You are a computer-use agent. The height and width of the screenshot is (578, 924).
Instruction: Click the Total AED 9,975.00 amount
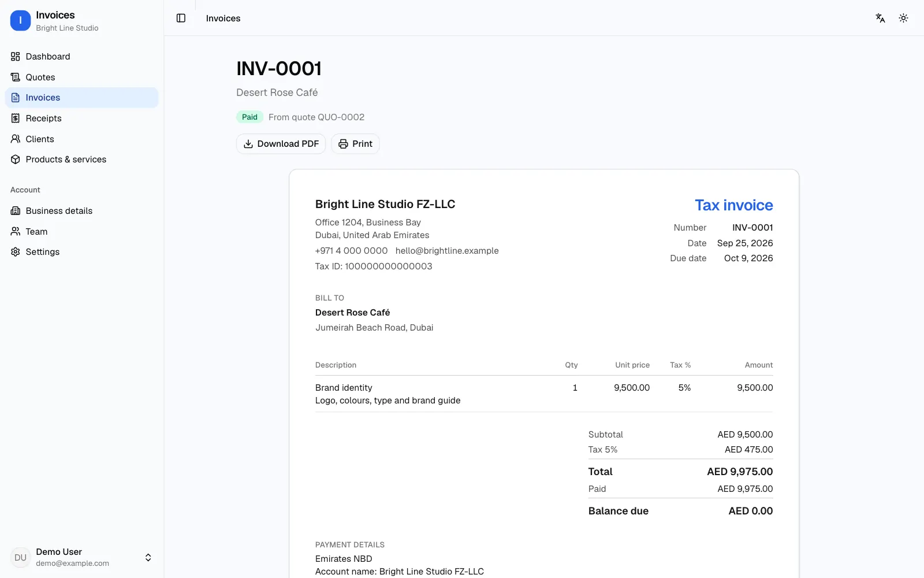(740, 472)
